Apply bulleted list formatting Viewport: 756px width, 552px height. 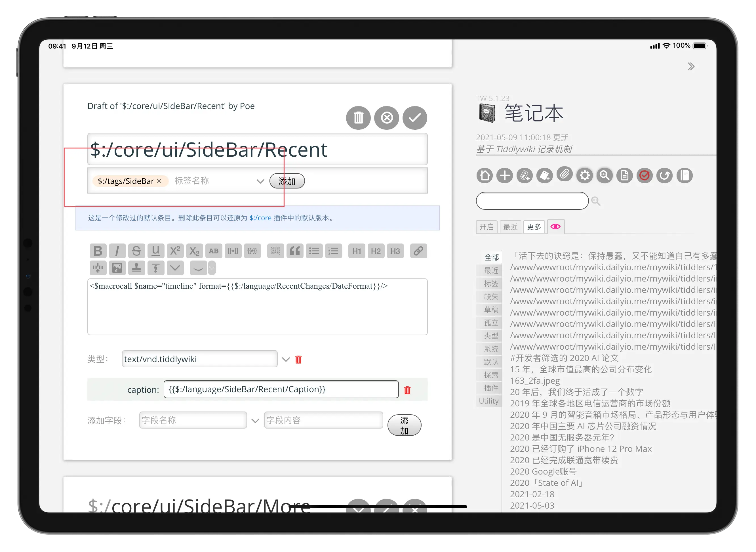coord(314,251)
